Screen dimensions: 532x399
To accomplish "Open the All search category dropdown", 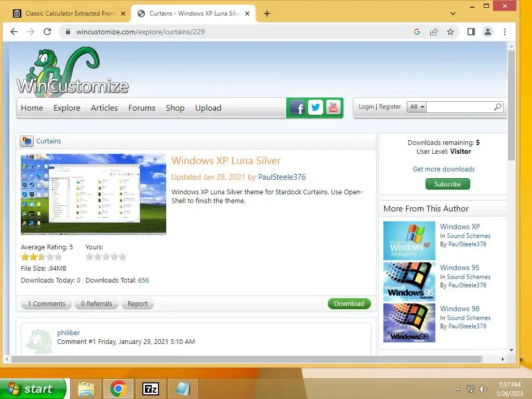I will (417, 107).
